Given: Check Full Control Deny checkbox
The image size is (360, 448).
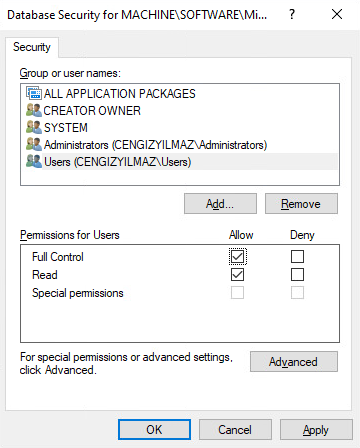Looking at the screenshot, I should point(297,256).
